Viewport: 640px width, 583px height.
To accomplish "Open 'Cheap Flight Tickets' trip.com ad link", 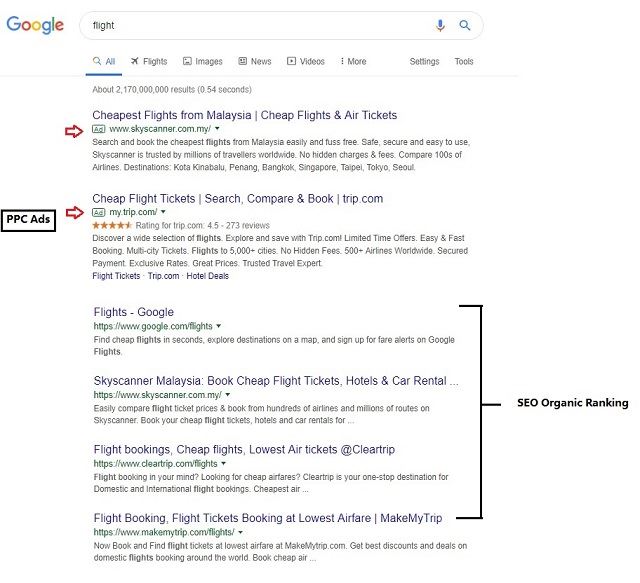I will pos(238,199).
